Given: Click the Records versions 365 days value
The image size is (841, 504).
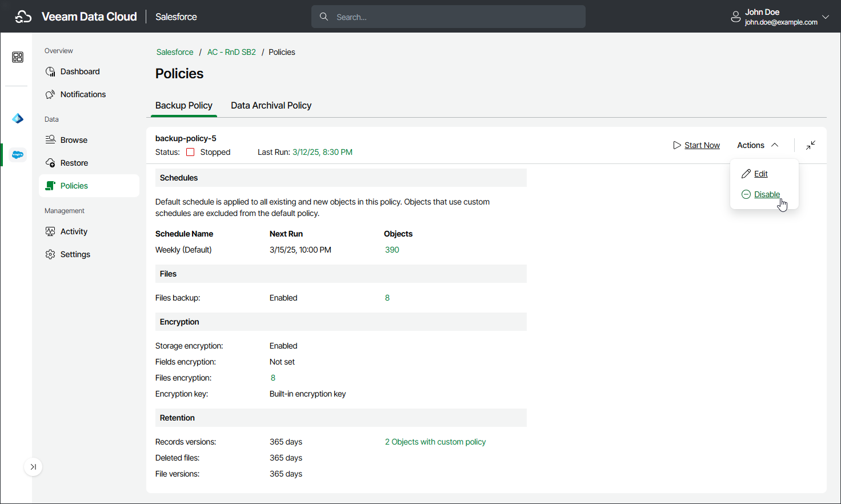Looking at the screenshot, I should point(286,442).
